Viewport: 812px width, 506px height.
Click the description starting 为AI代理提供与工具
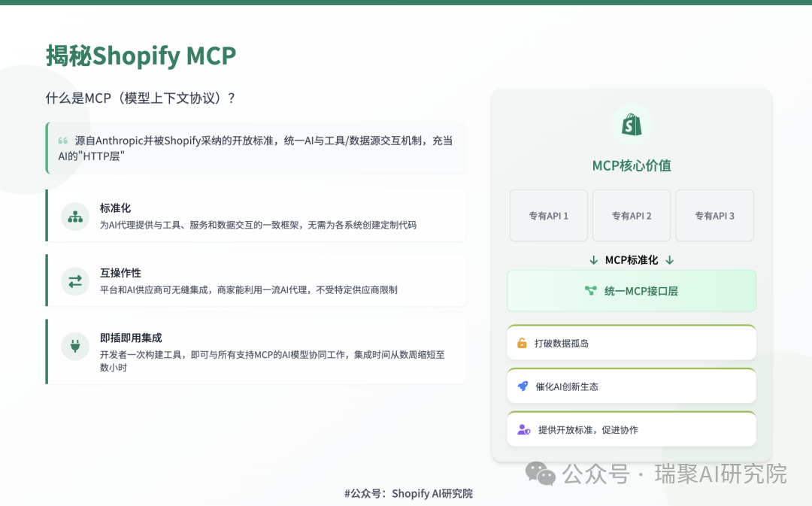click(258, 225)
